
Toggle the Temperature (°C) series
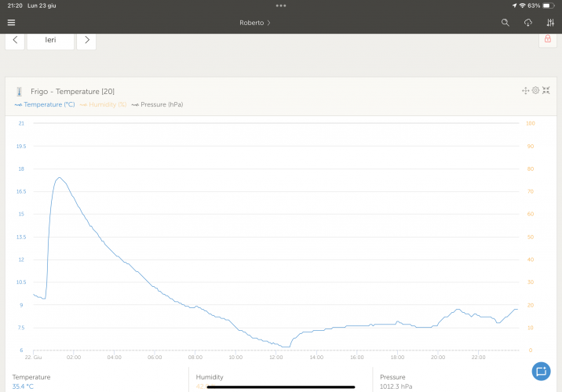(45, 104)
